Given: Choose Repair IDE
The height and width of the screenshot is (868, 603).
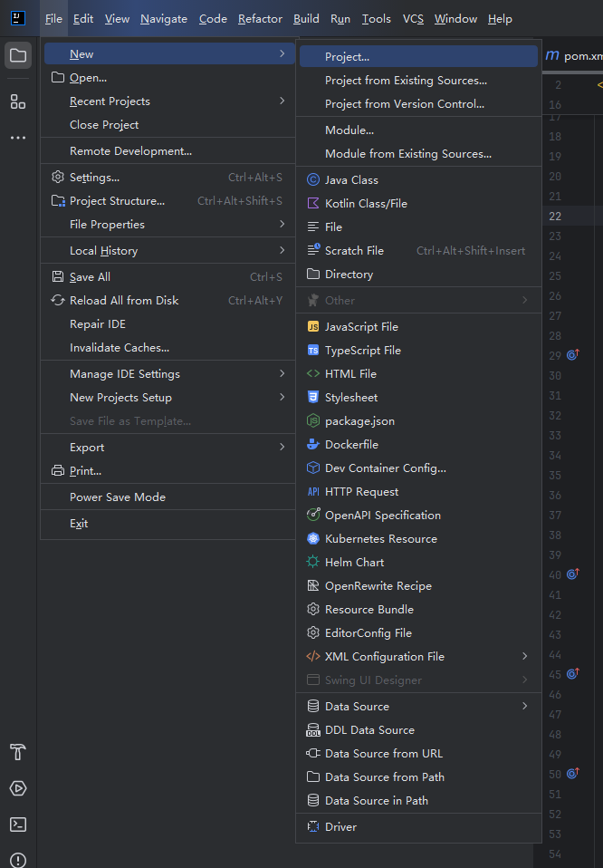Looking at the screenshot, I should [x=168, y=323].
